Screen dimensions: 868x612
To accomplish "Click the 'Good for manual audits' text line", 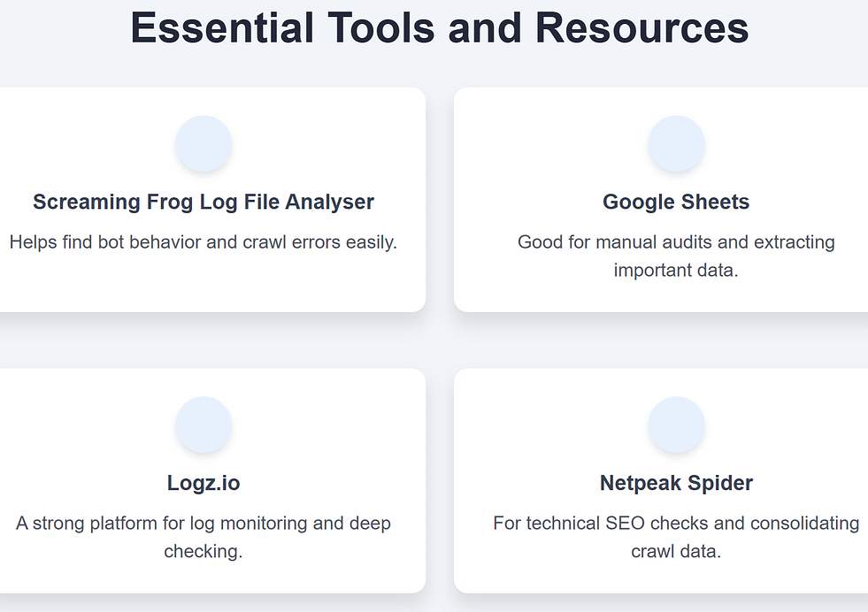I will 676,241.
